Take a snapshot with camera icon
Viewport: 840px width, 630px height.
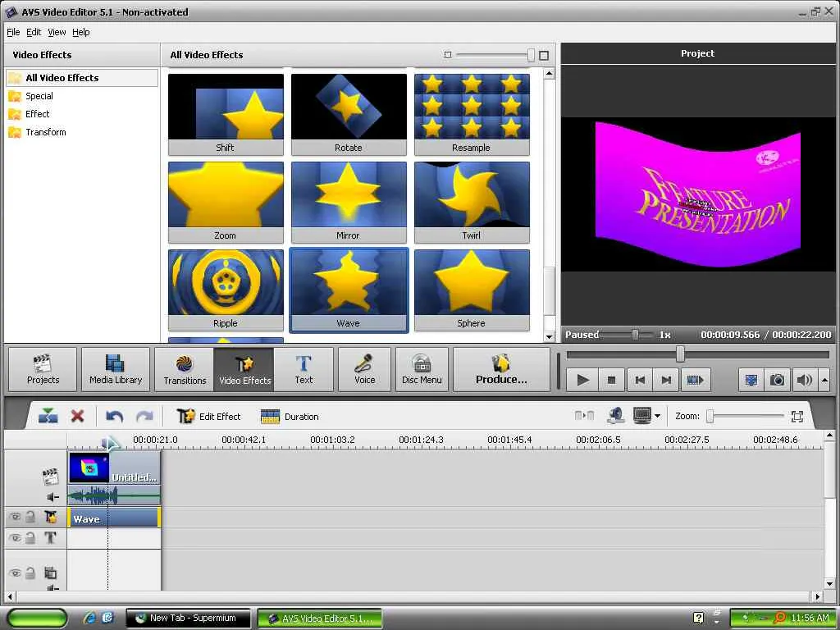pos(778,380)
